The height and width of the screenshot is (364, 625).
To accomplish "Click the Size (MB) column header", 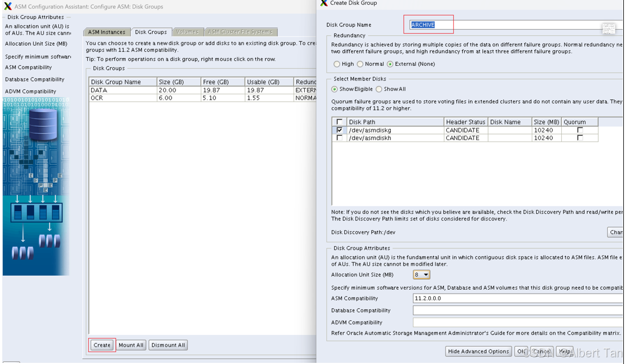I will 547,122.
